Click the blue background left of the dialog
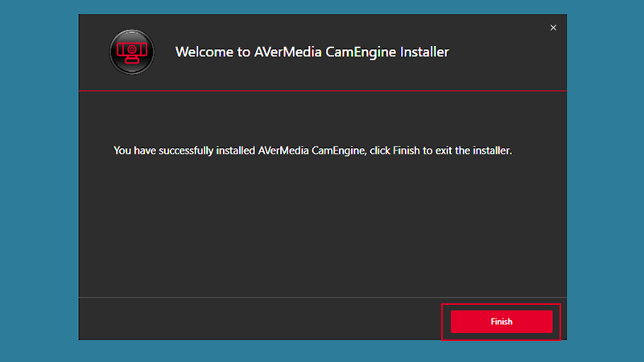The image size is (644, 362). (x=39, y=181)
